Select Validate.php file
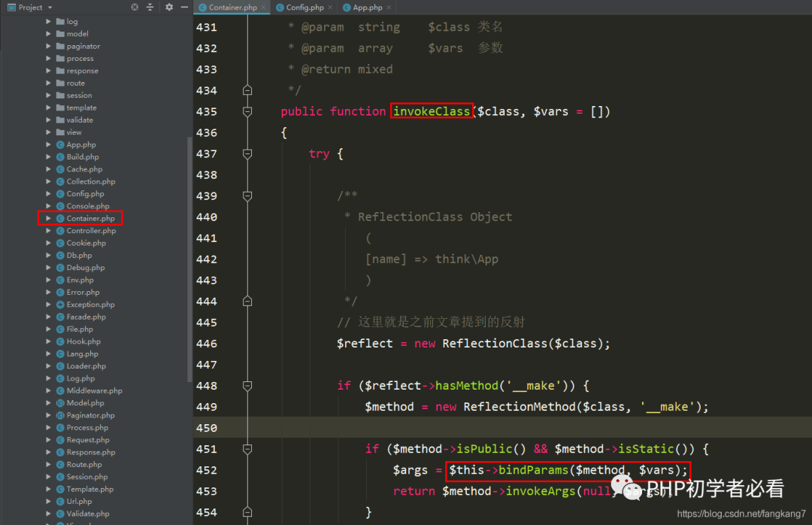The image size is (812, 525). coord(87,514)
